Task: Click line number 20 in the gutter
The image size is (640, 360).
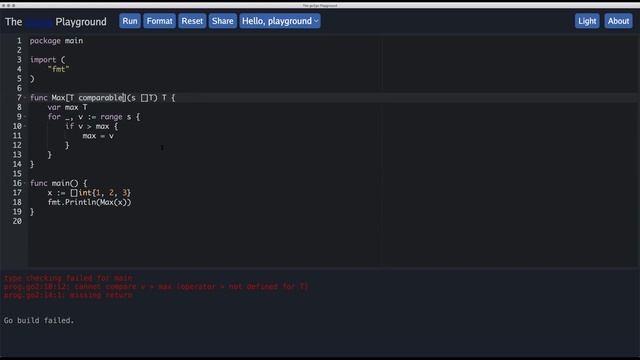Action: coord(17,221)
